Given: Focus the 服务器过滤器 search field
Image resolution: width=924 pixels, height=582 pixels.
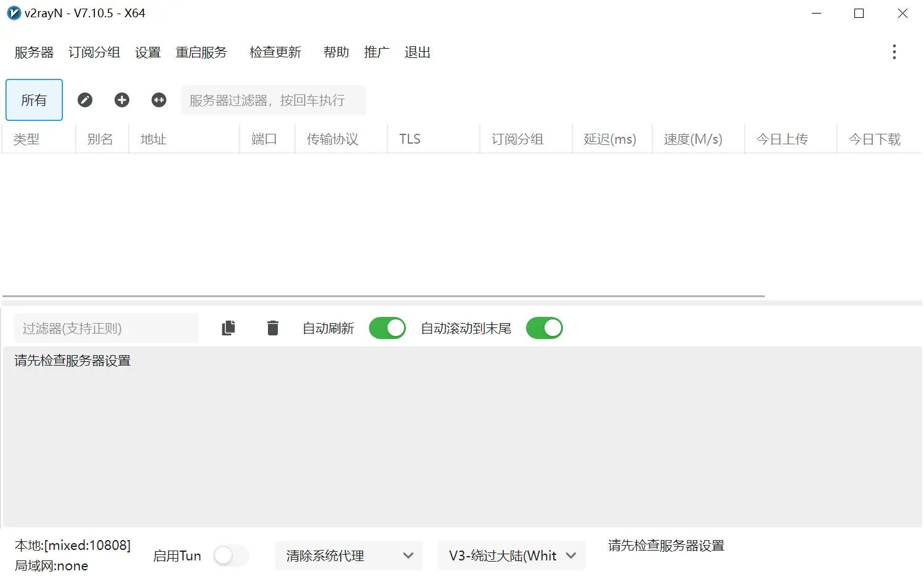Looking at the screenshot, I should click(274, 100).
